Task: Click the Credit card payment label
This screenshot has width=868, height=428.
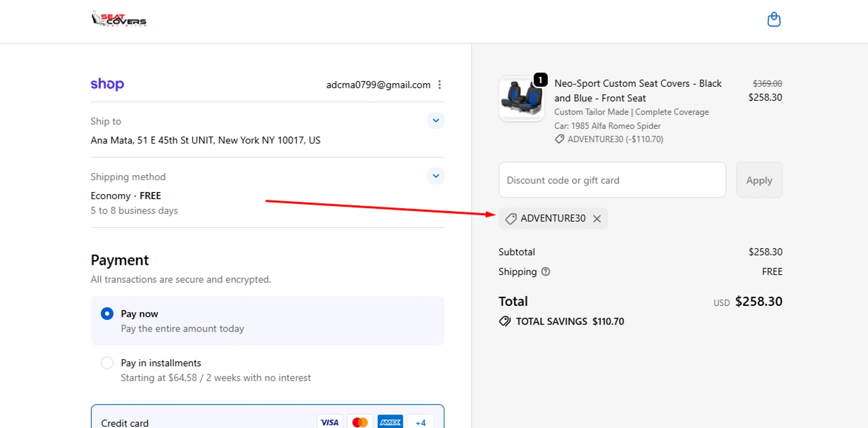Action: pyautogui.click(x=125, y=423)
